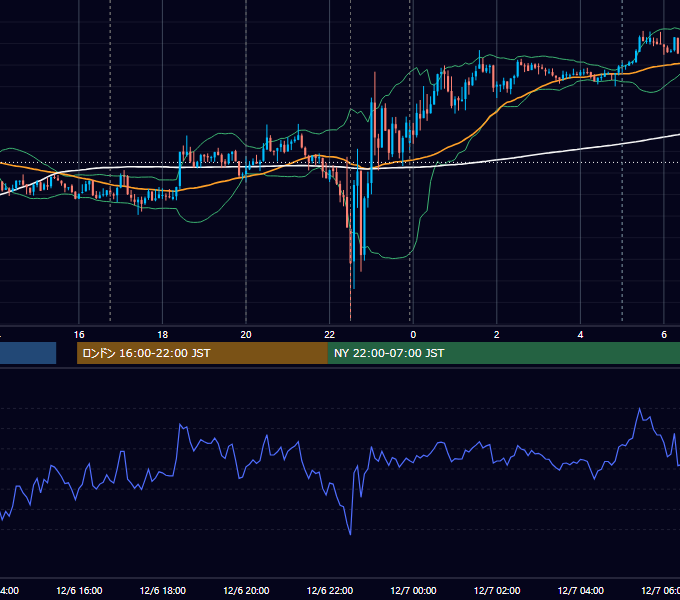
Task: Click the 12/6 20:00 time label
Action: (246, 590)
